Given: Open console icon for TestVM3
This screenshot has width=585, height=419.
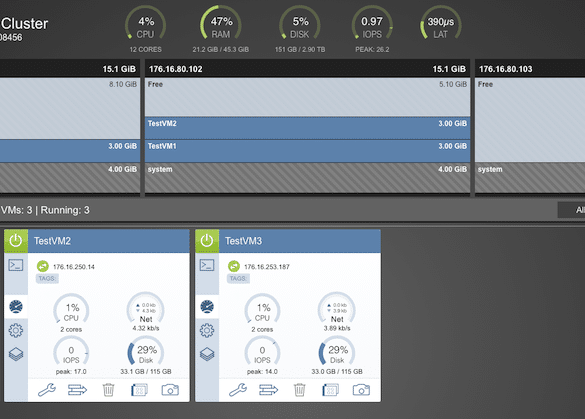Looking at the screenshot, I should tap(207, 265).
